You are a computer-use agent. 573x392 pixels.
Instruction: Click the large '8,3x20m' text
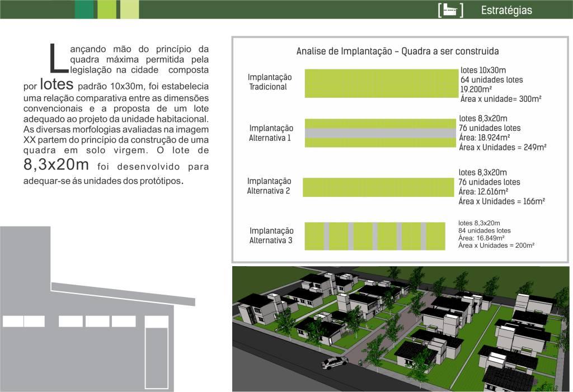point(57,165)
